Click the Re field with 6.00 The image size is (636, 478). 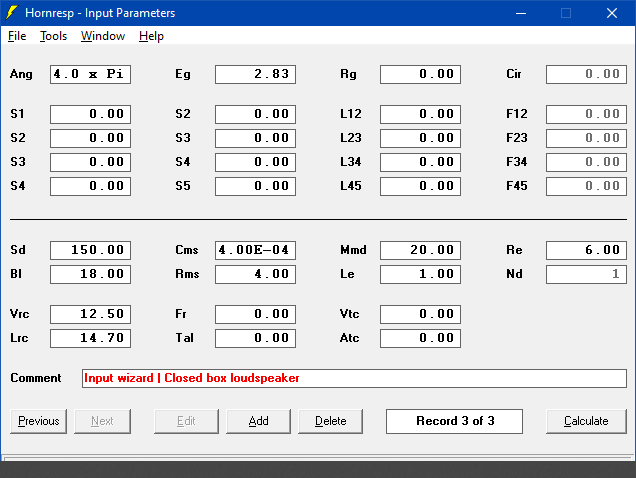(x=586, y=250)
